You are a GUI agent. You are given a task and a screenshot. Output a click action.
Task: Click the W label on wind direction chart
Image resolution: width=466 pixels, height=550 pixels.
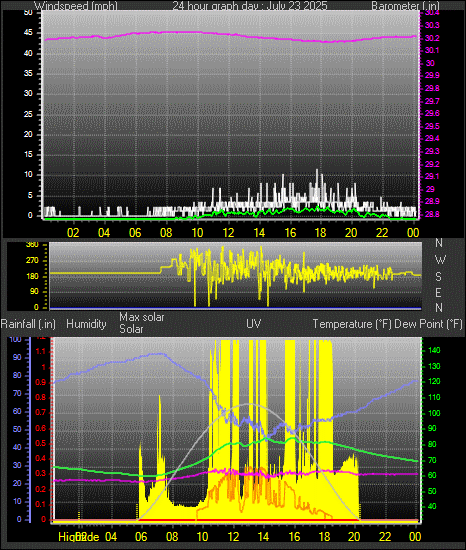pos(440,260)
